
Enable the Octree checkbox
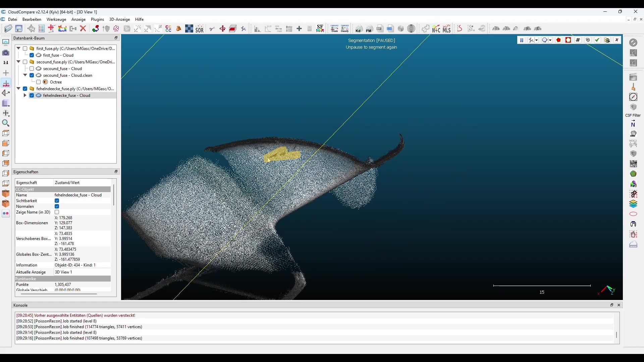39,82
